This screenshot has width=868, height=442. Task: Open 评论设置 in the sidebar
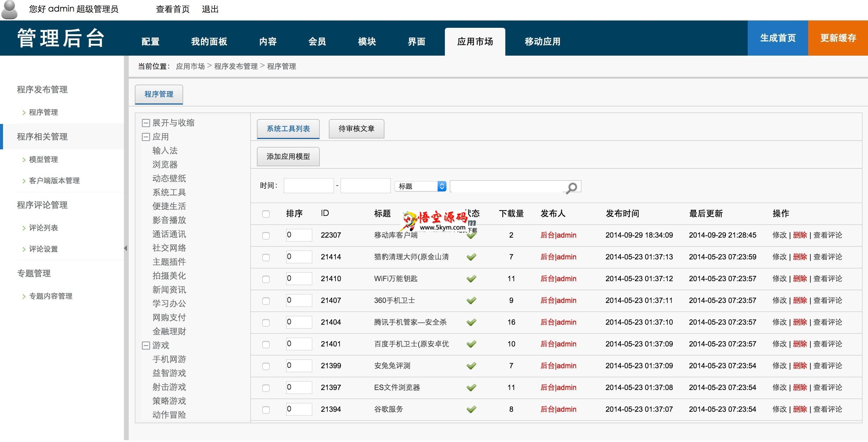tap(44, 249)
